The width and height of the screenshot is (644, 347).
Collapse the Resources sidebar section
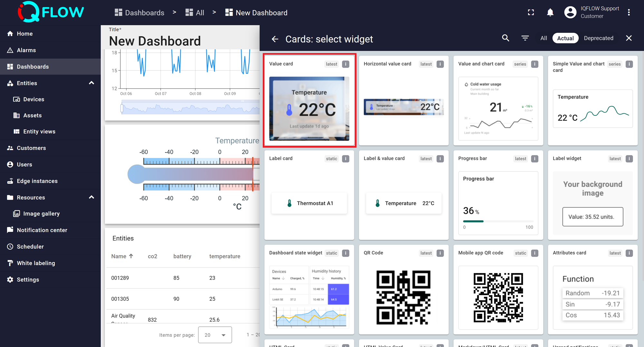(91, 197)
